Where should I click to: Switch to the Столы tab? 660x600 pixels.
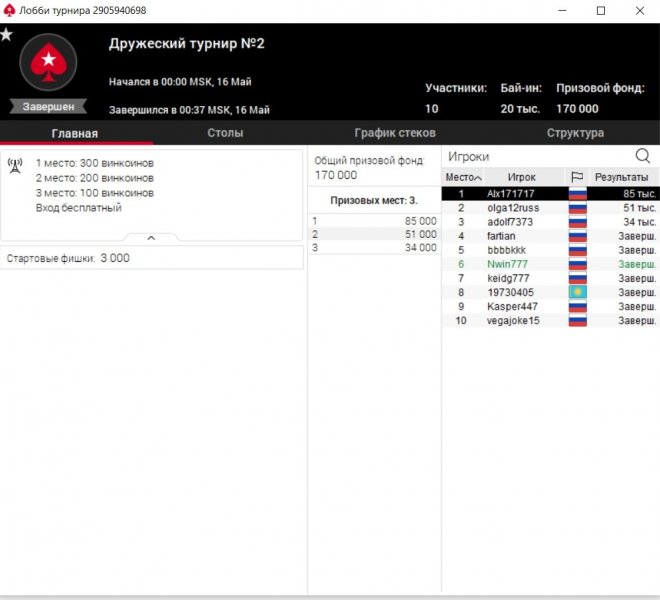(x=225, y=133)
